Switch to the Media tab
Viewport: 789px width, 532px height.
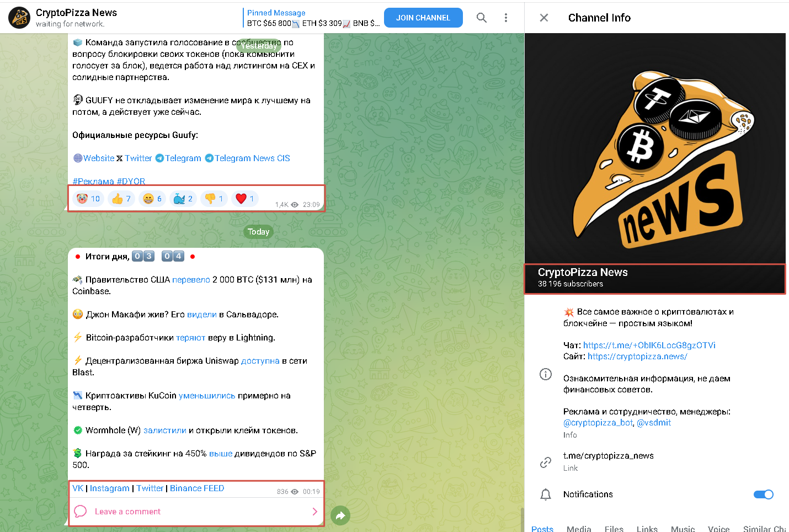click(x=579, y=528)
